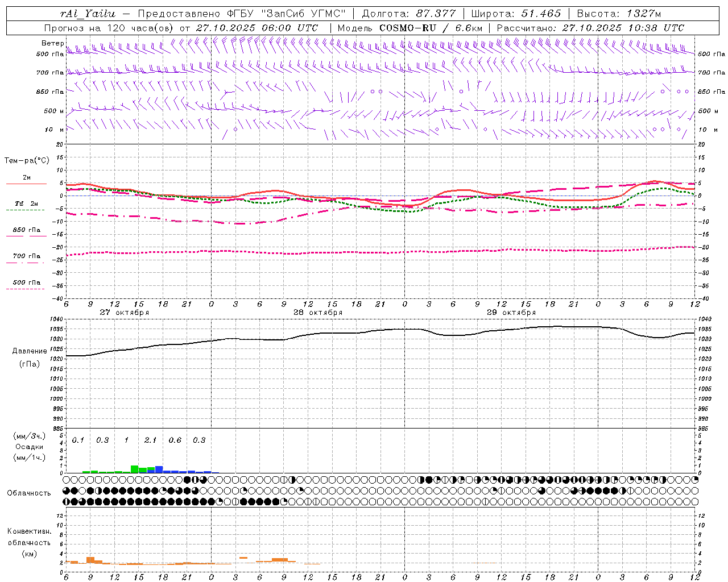
Task: Select the 500 м wind level label at left
Action: tap(54, 111)
